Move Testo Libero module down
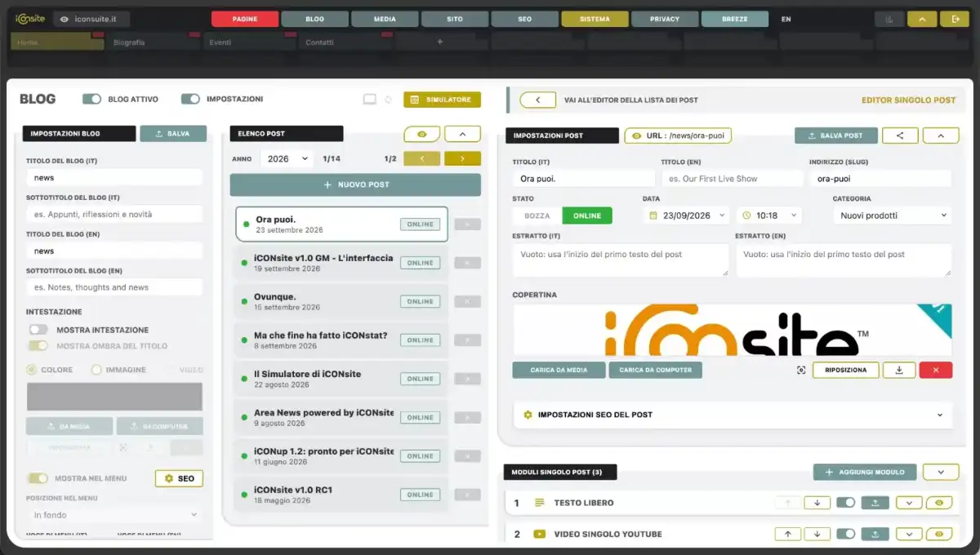980x555 pixels. click(817, 503)
